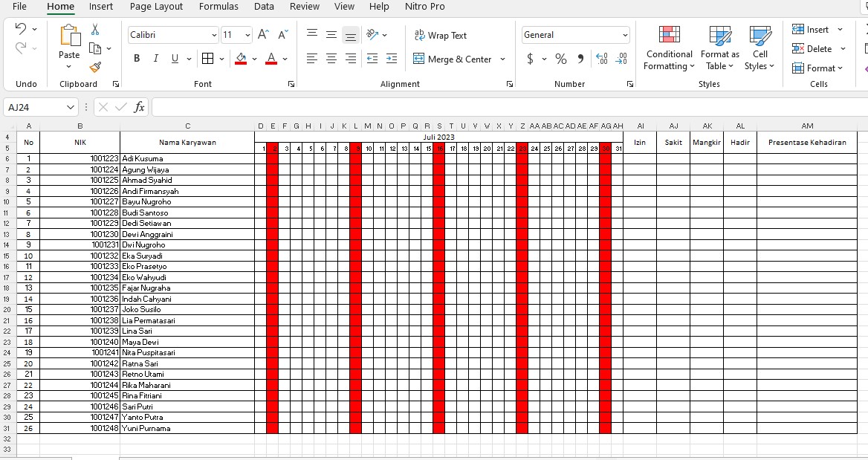Open the General number format dropdown
The height and width of the screenshot is (460, 868).
[625, 35]
